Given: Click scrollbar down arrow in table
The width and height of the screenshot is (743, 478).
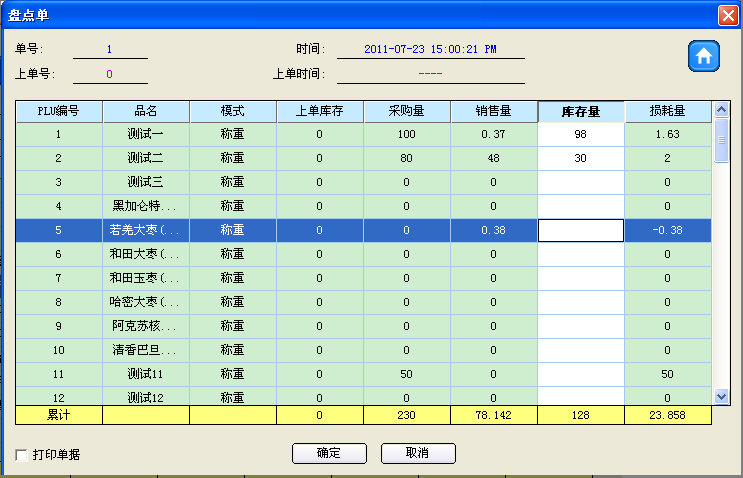Looking at the screenshot, I should (721, 396).
